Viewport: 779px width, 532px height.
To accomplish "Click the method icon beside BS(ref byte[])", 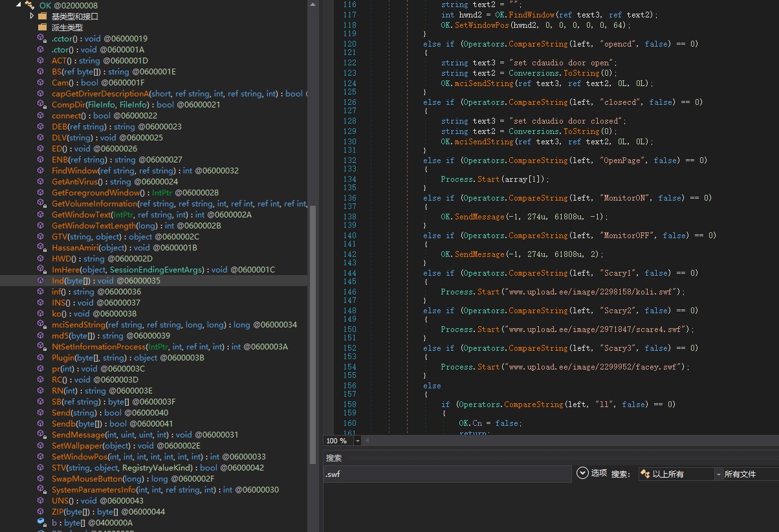I will (41, 71).
